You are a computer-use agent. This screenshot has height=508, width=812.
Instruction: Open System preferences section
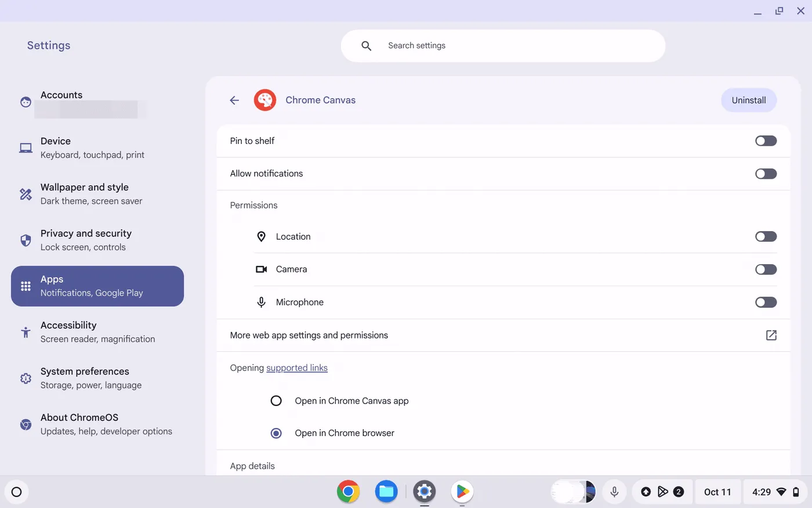point(97,379)
